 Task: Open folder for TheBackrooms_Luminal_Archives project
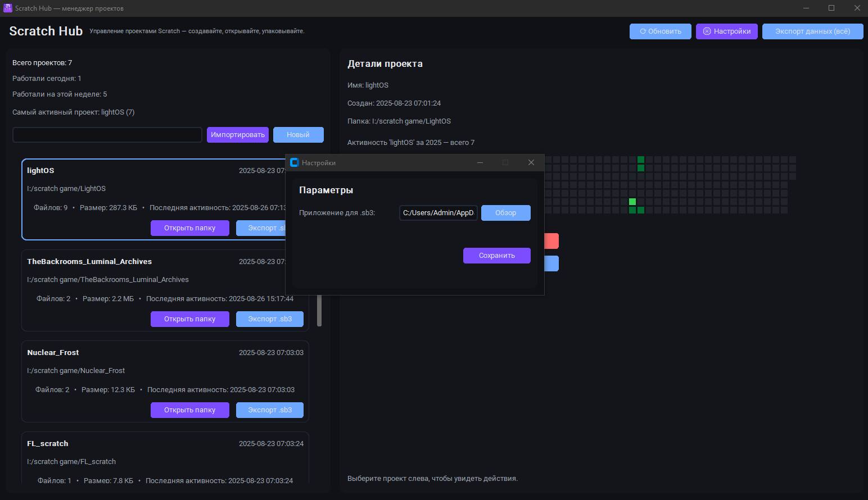point(190,319)
